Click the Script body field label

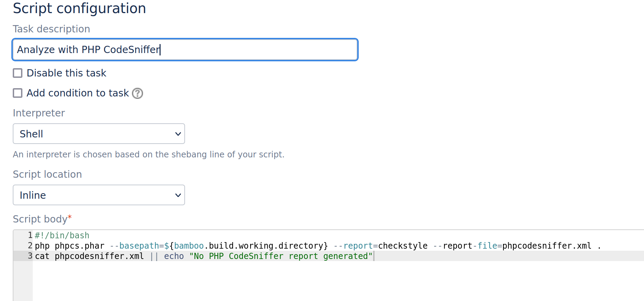click(x=40, y=219)
